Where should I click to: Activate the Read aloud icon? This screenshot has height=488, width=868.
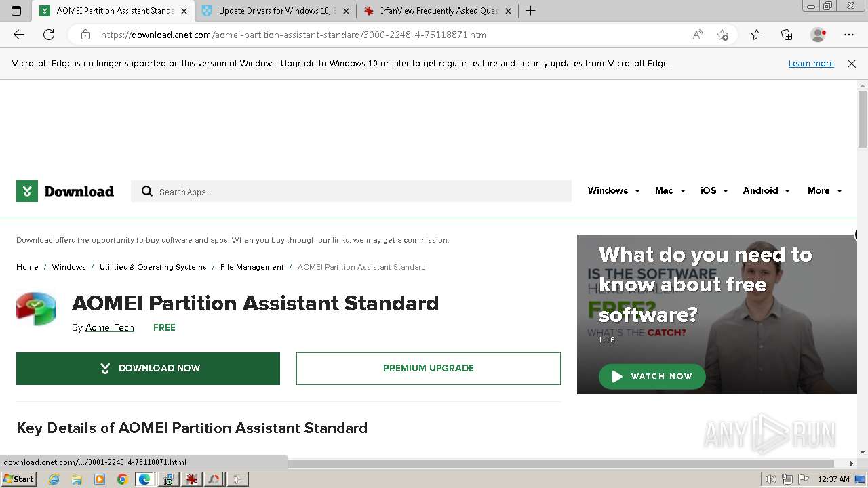point(698,35)
